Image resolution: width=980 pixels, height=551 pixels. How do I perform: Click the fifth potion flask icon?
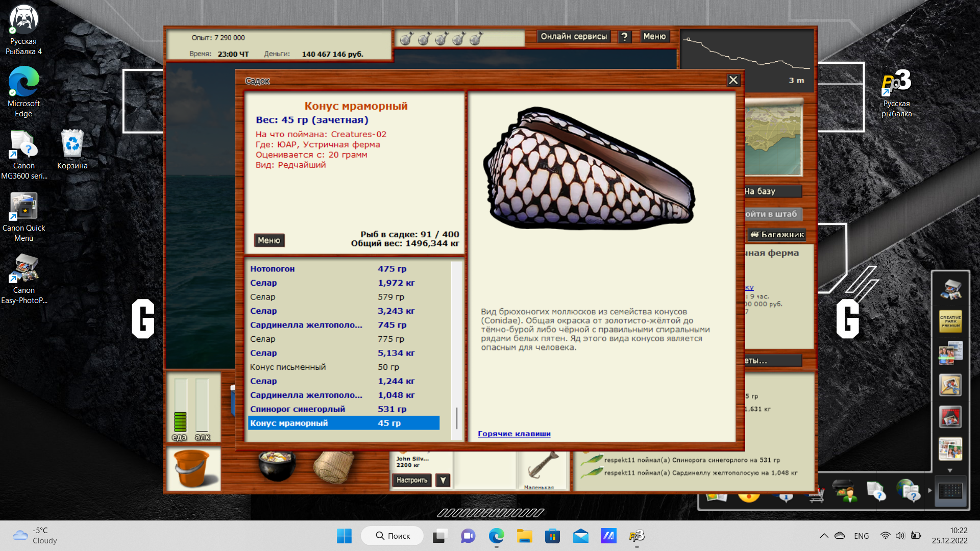pos(476,38)
